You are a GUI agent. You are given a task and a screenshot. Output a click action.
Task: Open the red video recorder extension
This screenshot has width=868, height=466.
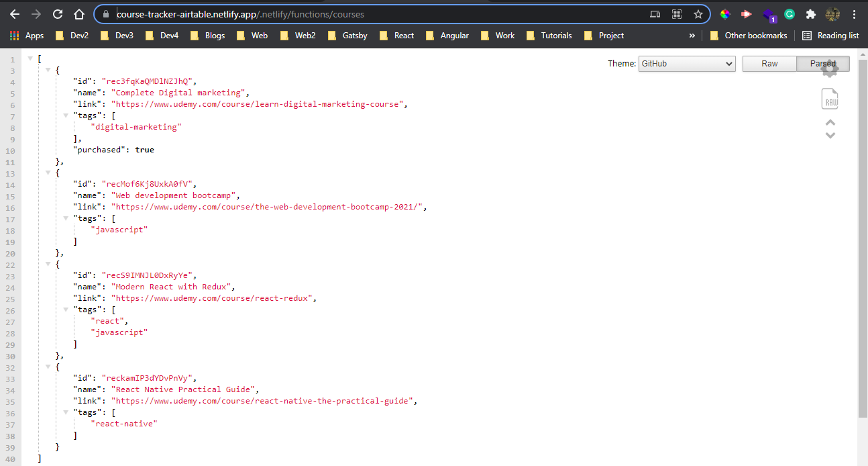[747, 14]
